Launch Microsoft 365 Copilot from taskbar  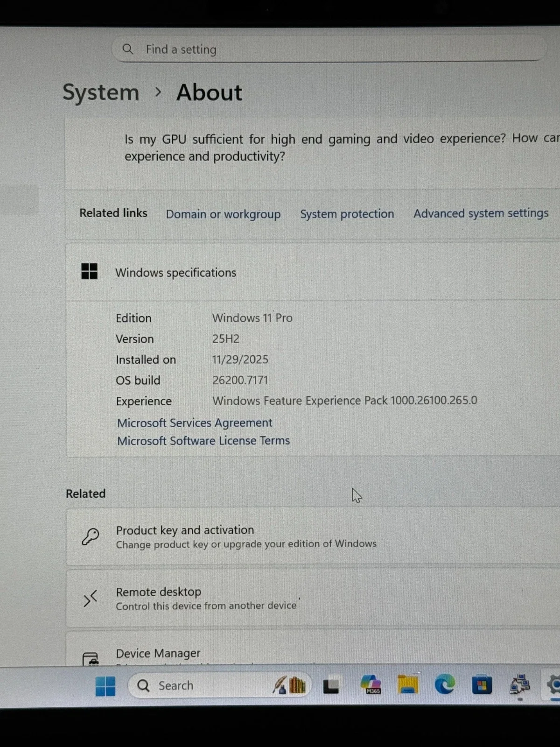371,685
